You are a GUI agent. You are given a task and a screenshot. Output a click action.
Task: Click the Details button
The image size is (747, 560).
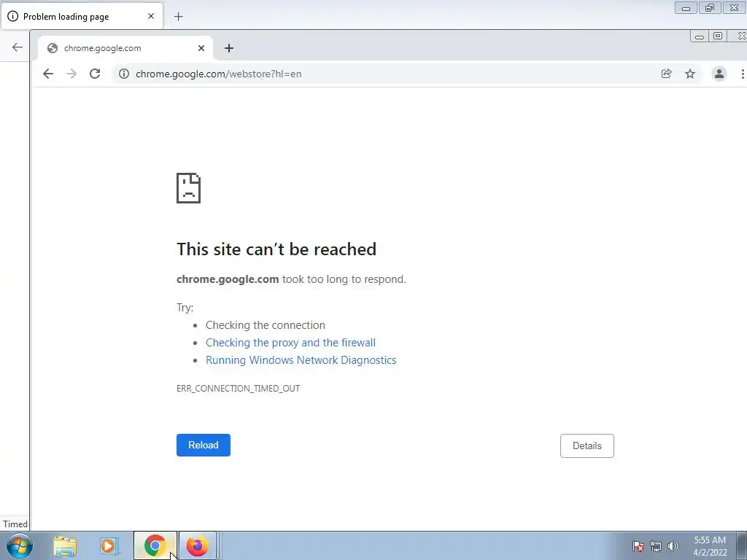click(x=587, y=446)
